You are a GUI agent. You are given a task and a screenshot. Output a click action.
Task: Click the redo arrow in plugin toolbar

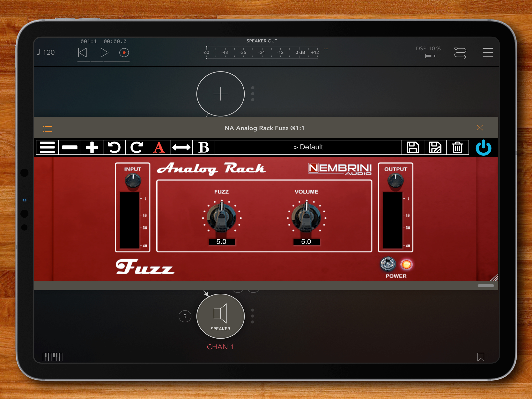point(137,147)
